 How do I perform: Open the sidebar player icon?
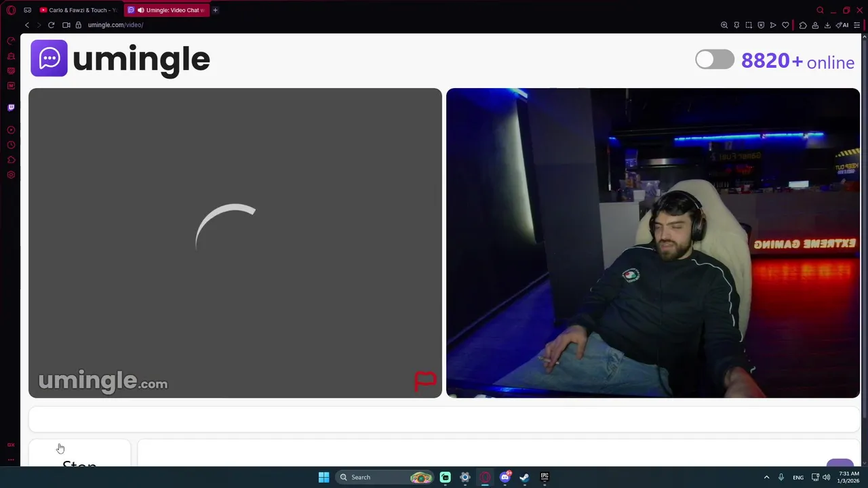click(x=11, y=130)
